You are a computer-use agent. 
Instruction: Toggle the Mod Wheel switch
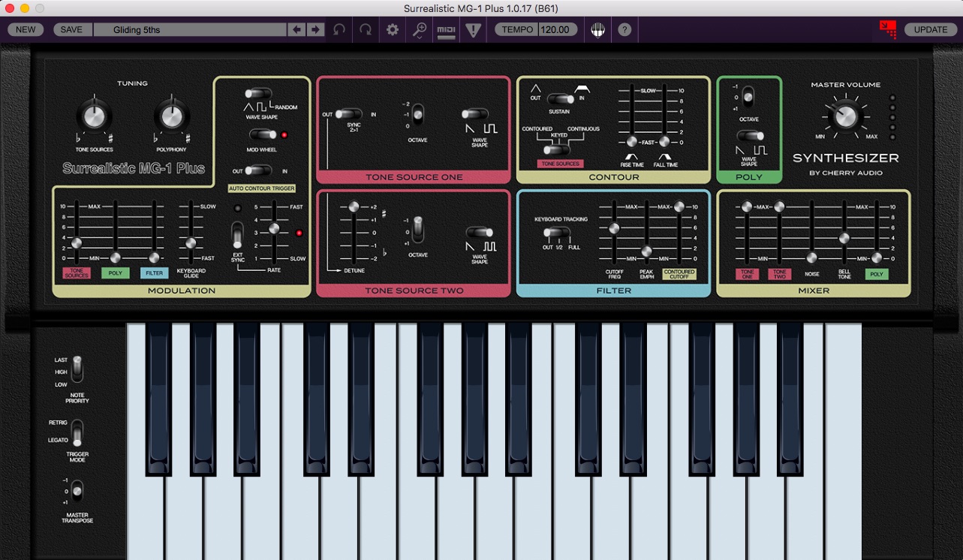pyautogui.click(x=263, y=134)
